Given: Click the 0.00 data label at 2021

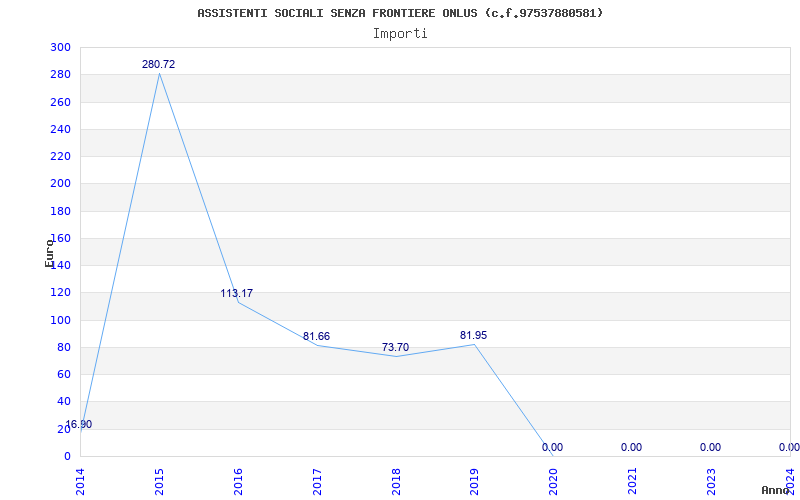Looking at the screenshot, I should pyautogui.click(x=631, y=447).
